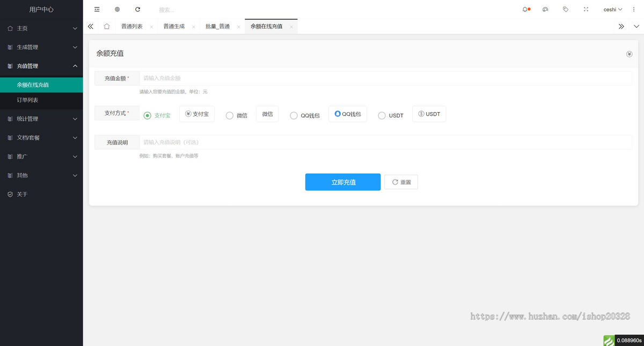Screen dimensions: 644x346
Task: Close the 普通生成 tab
Action: pyautogui.click(x=193, y=27)
